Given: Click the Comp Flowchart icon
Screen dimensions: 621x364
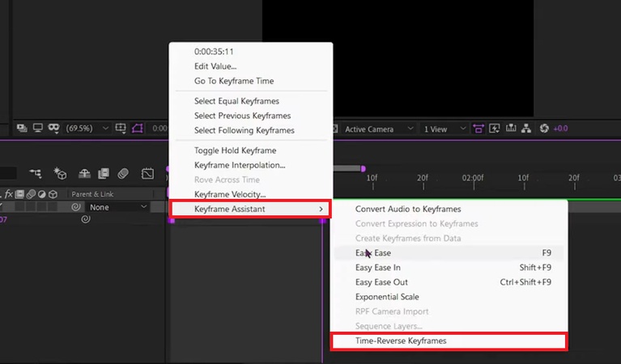Looking at the screenshot, I should (x=526, y=128).
